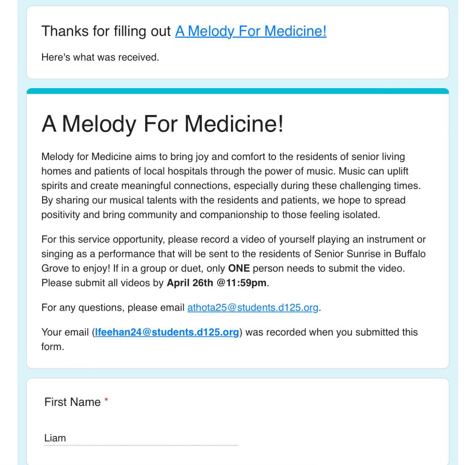Image resolution: width=476 pixels, height=465 pixels.
Task: Click the teal bar atop the form card
Action: tap(238, 91)
